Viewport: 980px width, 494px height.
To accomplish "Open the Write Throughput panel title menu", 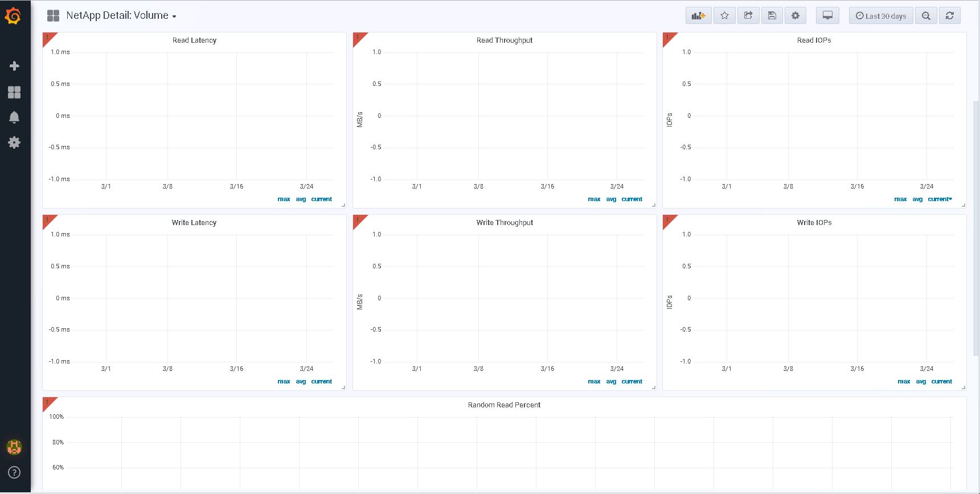I will 505,223.
